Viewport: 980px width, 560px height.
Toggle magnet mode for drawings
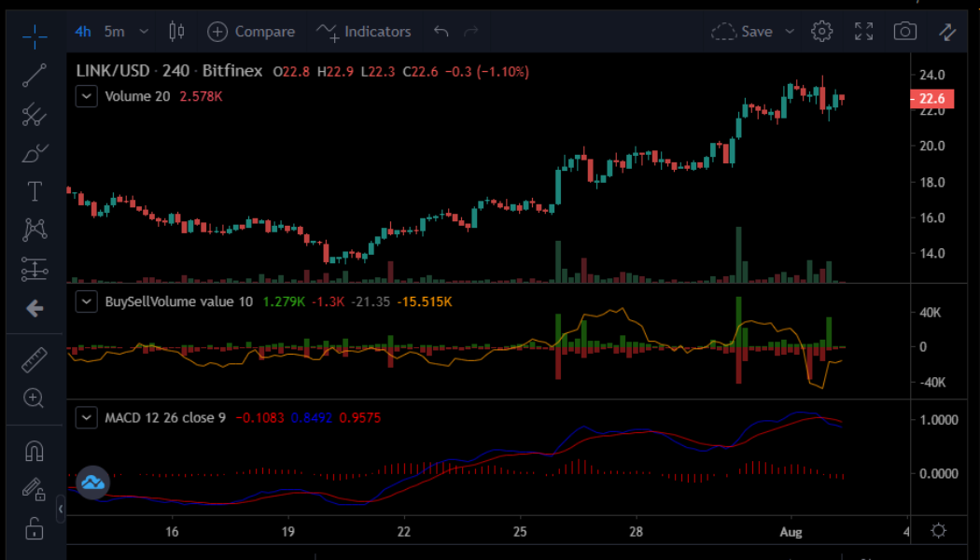pos(35,452)
